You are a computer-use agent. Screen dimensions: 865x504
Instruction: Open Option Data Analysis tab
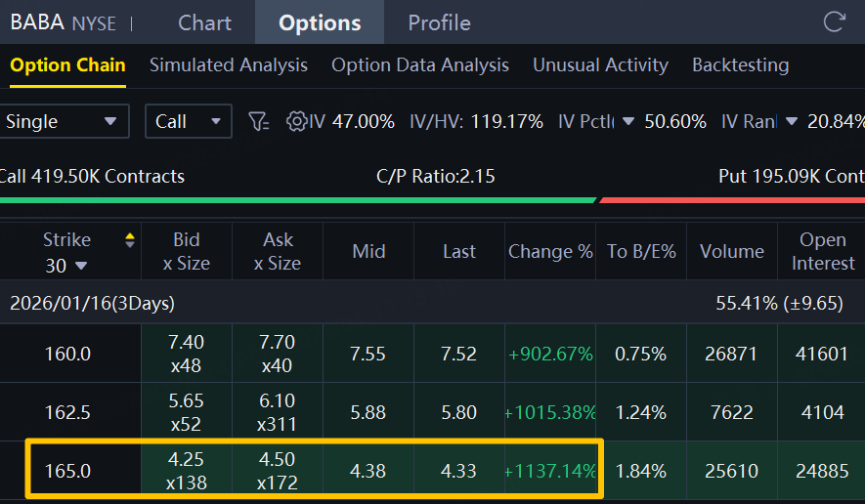[x=420, y=65]
